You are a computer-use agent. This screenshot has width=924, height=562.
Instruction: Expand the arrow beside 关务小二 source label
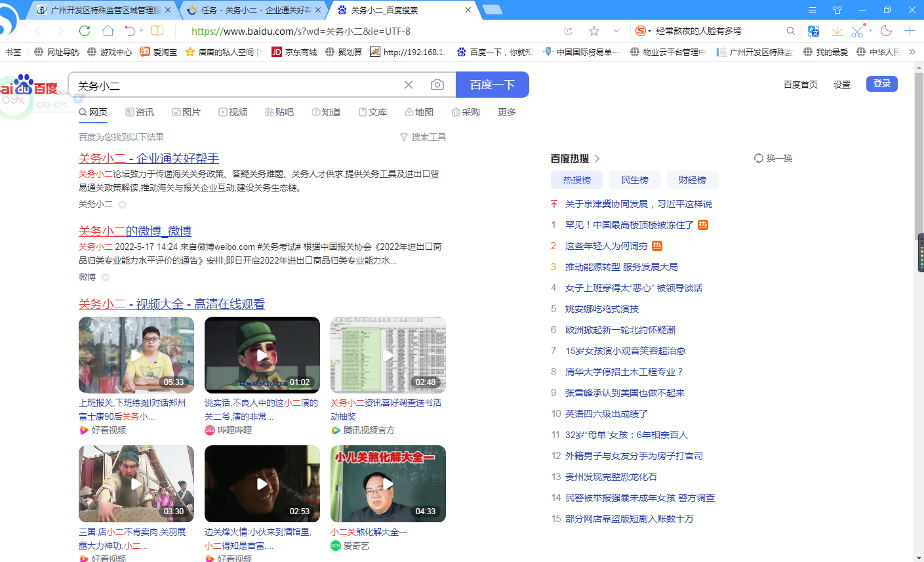(x=122, y=205)
